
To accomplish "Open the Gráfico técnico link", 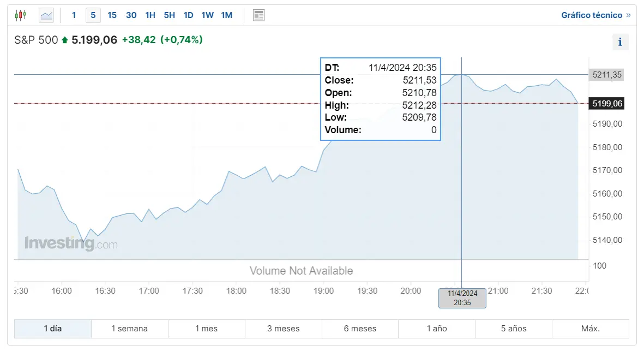I will point(596,15).
